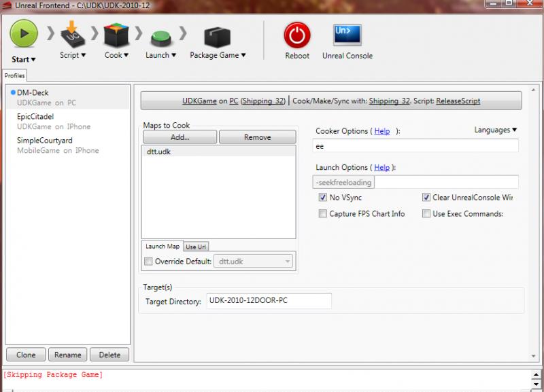Enable Capture FPS Chart Info
Image resolution: width=544 pixels, height=392 pixels.
tap(322, 213)
